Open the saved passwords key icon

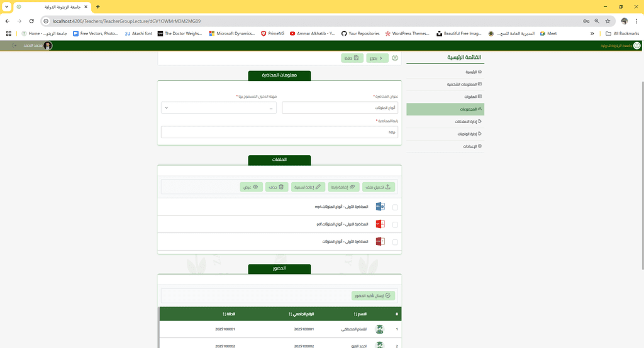586,21
